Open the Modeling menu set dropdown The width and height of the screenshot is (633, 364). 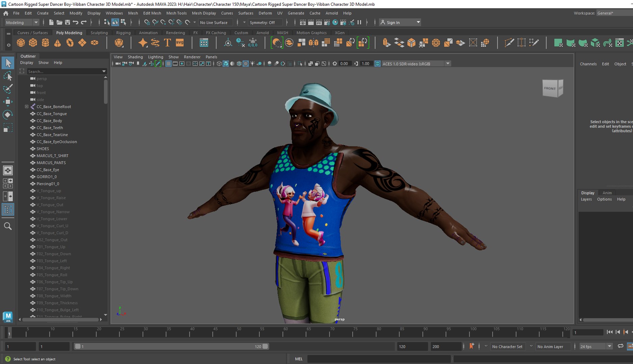pyautogui.click(x=22, y=23)
